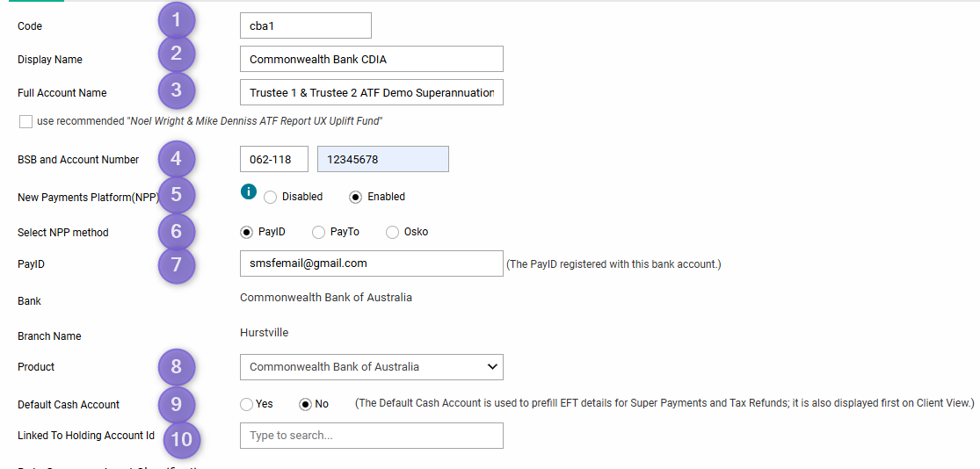Click the purple number 6 marker
980x469 pixels.
(x=177, y=231)
